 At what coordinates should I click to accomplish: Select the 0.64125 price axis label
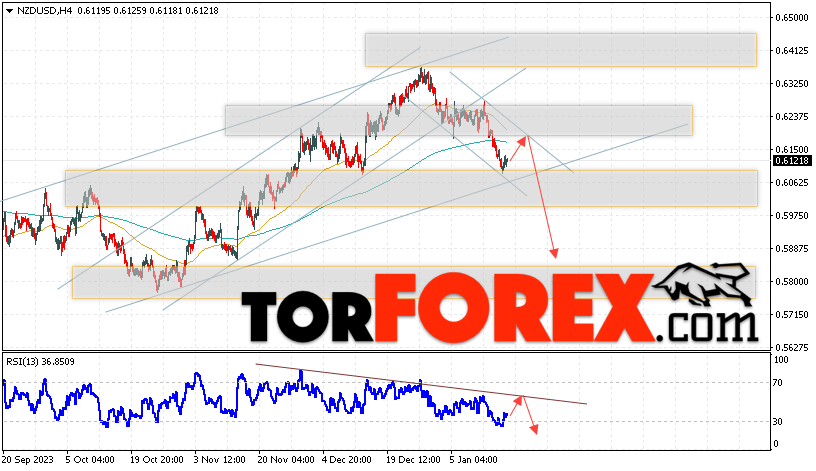792,50
